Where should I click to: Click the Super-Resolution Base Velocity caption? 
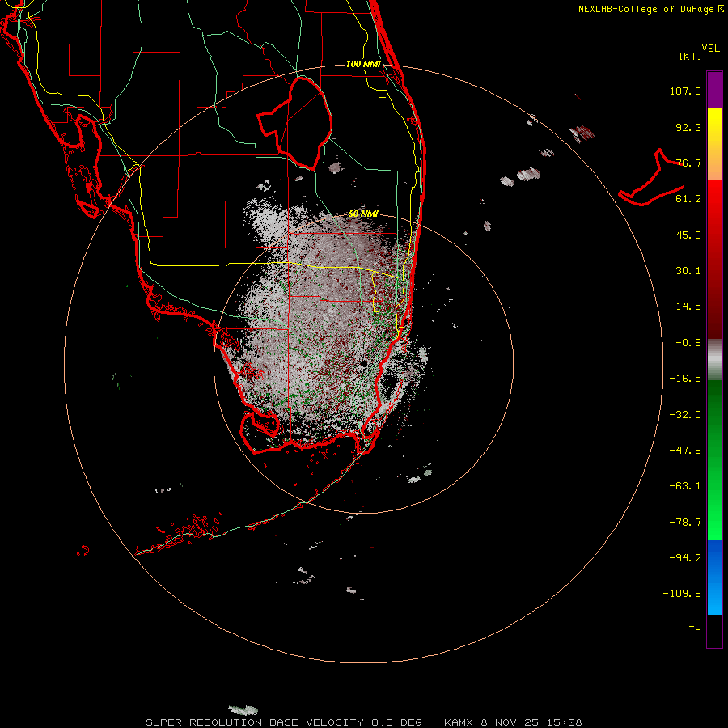pos(363,722)
